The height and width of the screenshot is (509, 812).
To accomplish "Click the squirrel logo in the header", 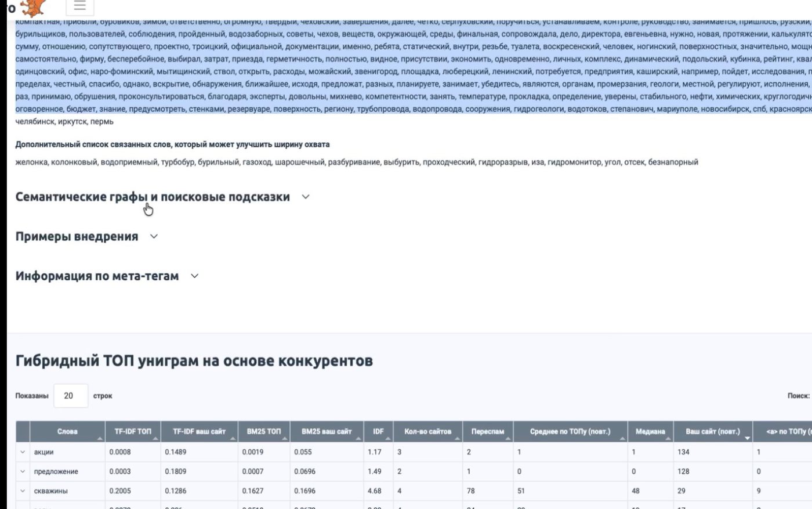I will 32,7.
